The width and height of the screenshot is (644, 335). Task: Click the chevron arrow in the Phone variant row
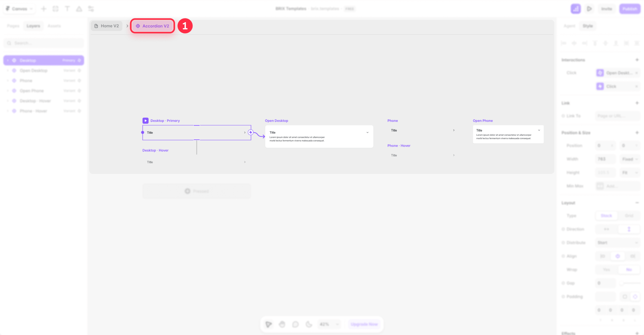point(454,130)
